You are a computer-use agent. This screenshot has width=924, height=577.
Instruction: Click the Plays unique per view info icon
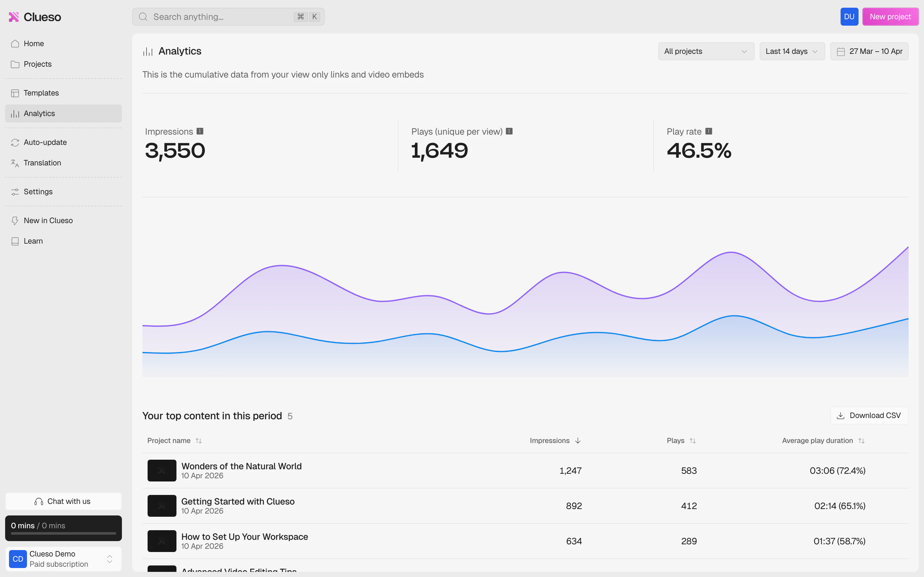509,131
